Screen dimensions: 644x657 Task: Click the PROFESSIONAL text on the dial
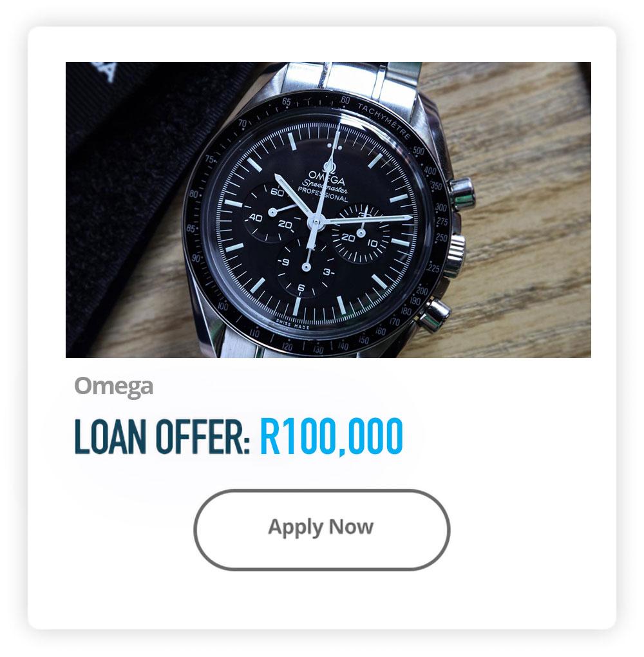(323, 195)
